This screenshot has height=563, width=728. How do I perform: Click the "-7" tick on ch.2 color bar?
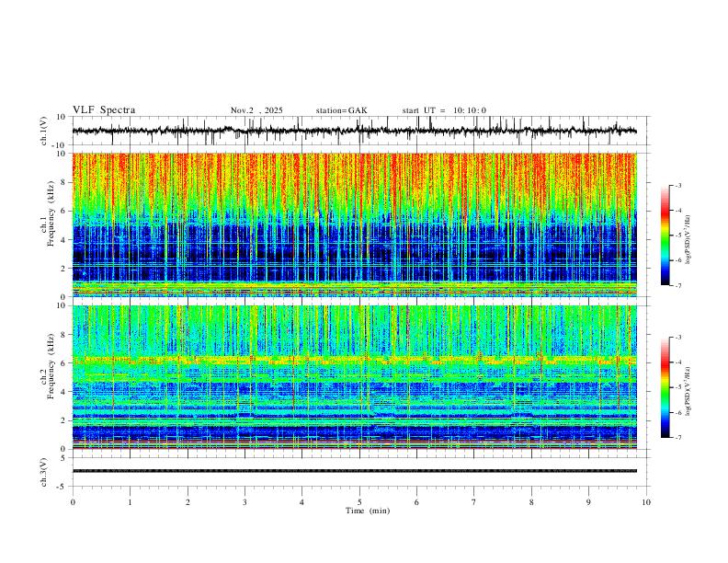point(677,438)
